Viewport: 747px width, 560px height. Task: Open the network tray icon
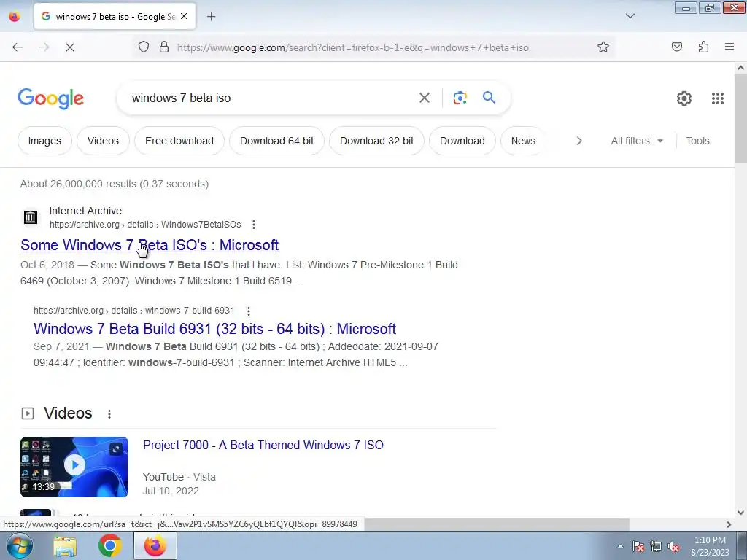(x=656, y=546)
